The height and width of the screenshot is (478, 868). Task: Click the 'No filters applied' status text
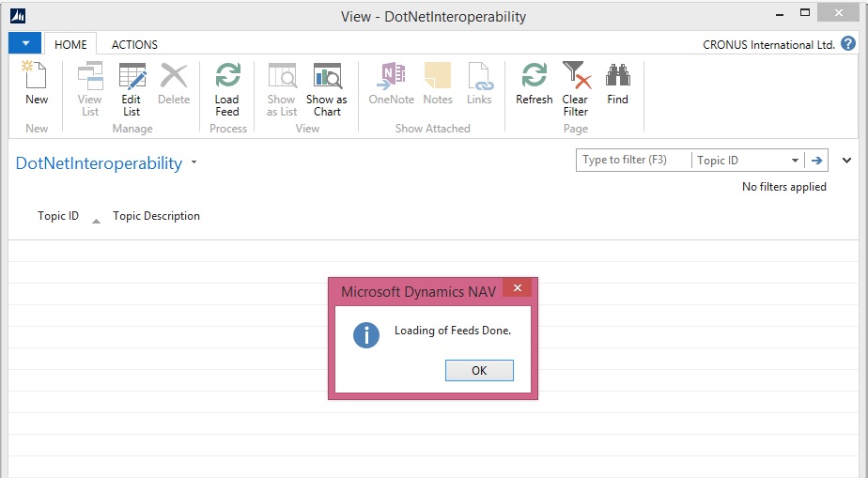pos(783,187)
